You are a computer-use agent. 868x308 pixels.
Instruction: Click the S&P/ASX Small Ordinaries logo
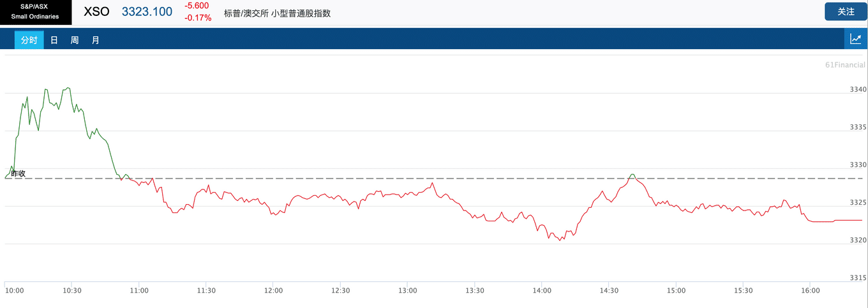pyautogui.click(x=36, y=12)
